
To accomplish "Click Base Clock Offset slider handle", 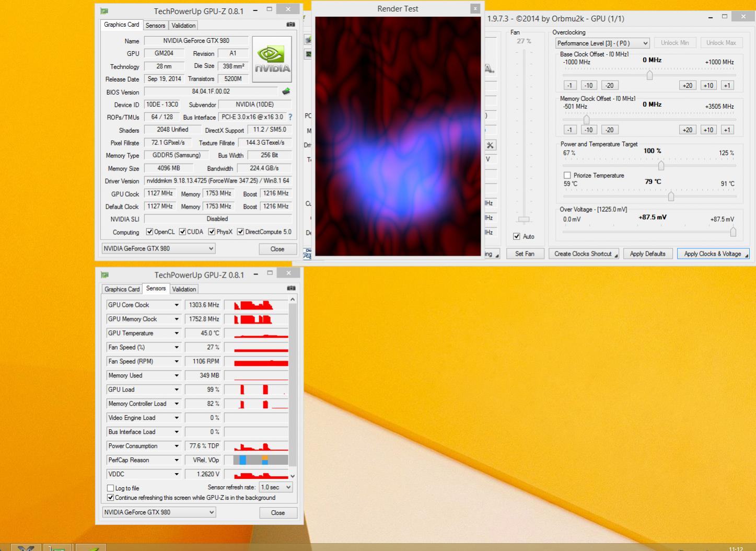I will 649,75.
